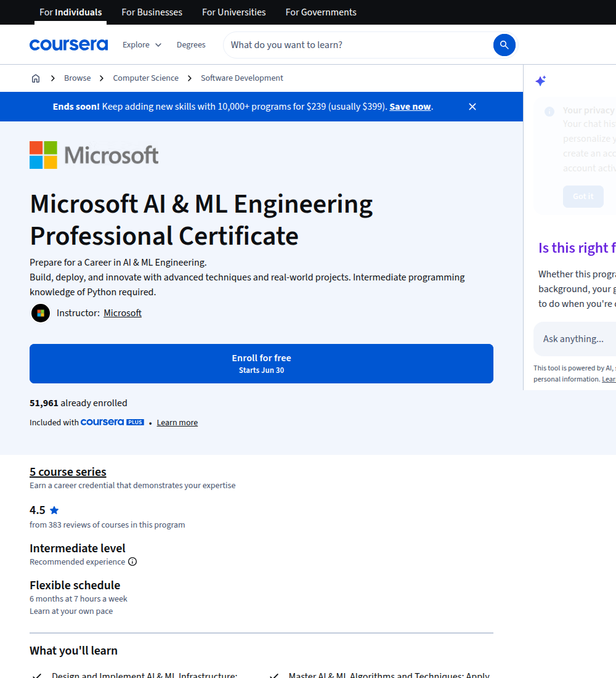Click the 'Is this right f' purple heading
The width and height of the screenshot is (616, 678).
577,248
